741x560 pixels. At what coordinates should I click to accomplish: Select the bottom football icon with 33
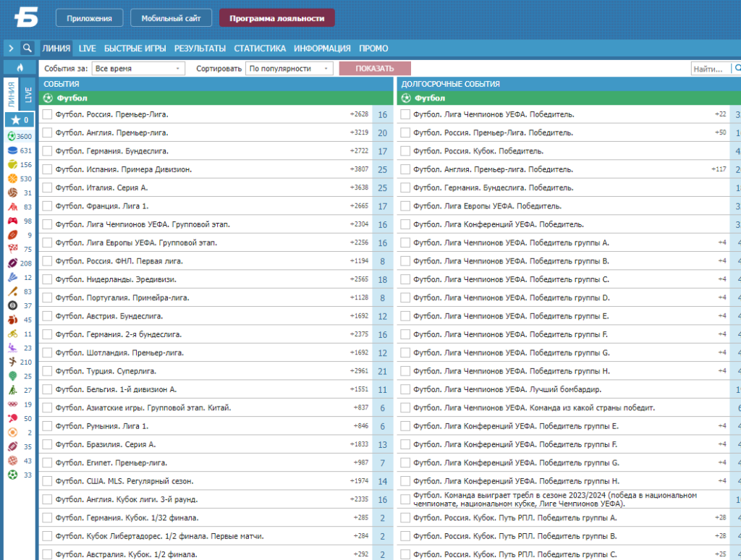coord(12,475)
